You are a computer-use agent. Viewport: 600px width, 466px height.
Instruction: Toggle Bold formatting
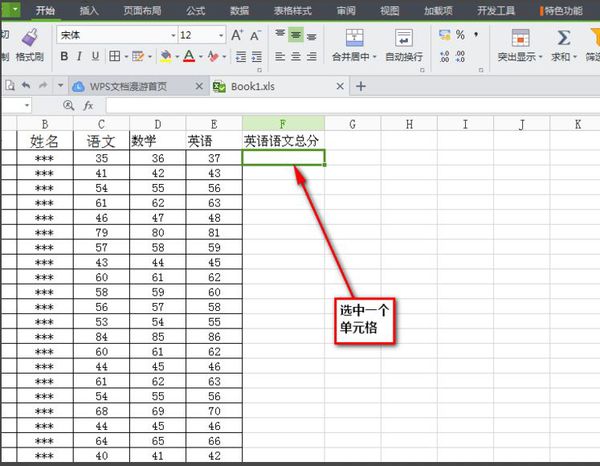[x=64, y=56]
